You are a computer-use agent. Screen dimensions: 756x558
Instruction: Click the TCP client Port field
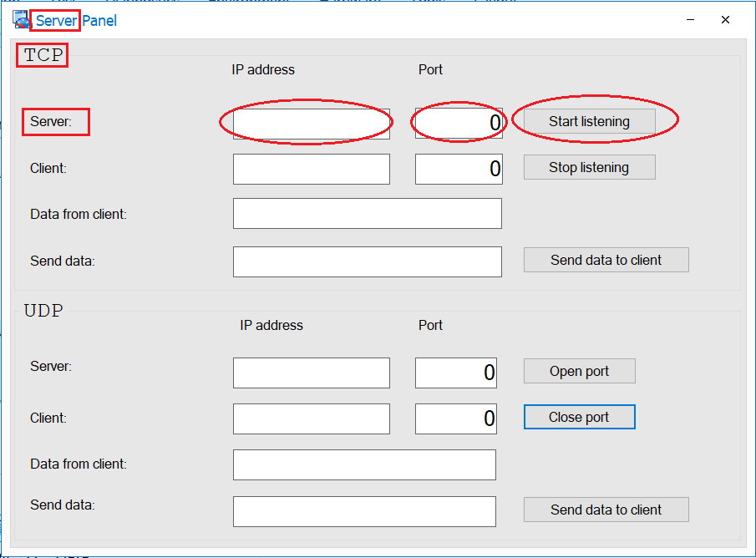point(458,169)
